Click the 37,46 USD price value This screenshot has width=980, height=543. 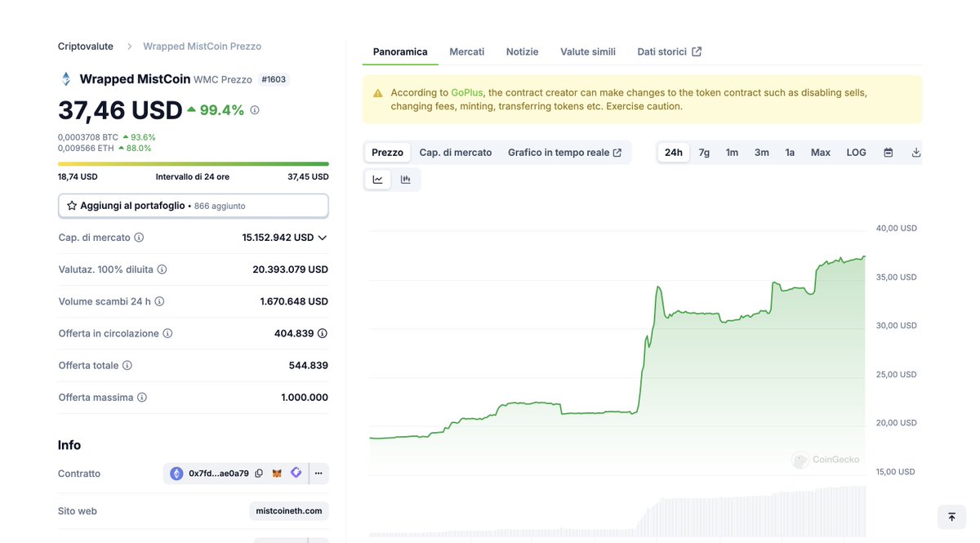click(x=120, y=110)
